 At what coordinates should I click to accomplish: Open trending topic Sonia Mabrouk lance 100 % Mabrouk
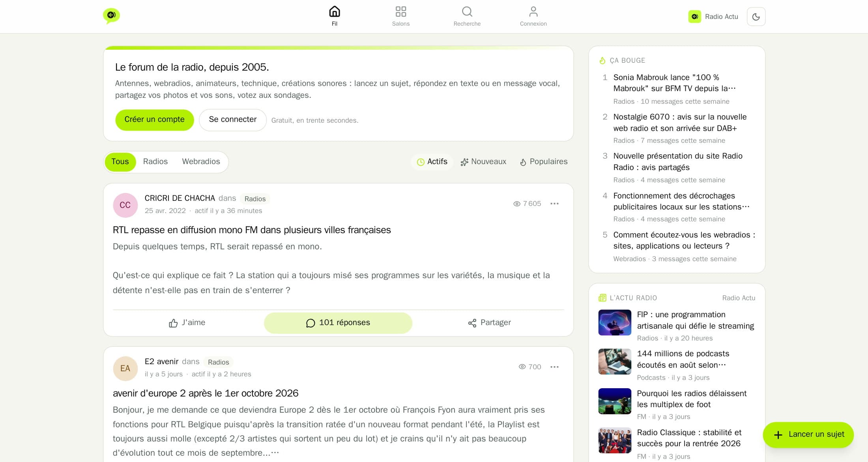pos(674,83)
